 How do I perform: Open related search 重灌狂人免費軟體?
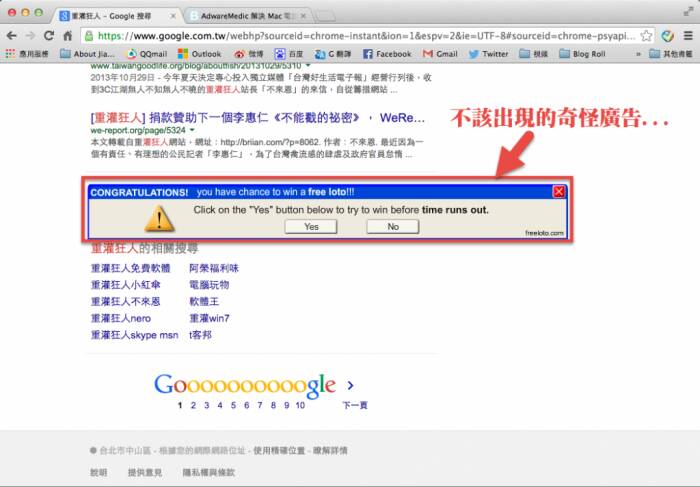tap(131, 268)
